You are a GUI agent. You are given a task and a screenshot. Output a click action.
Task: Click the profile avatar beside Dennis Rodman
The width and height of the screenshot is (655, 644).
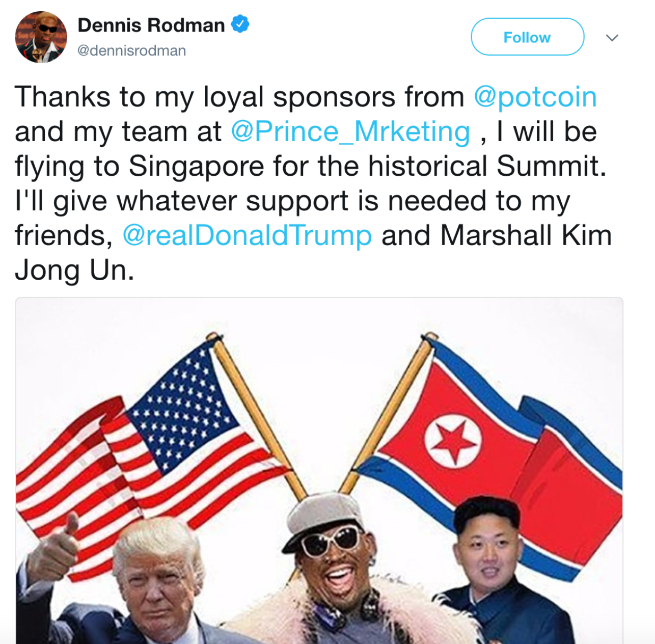click(x=41, y=37)
